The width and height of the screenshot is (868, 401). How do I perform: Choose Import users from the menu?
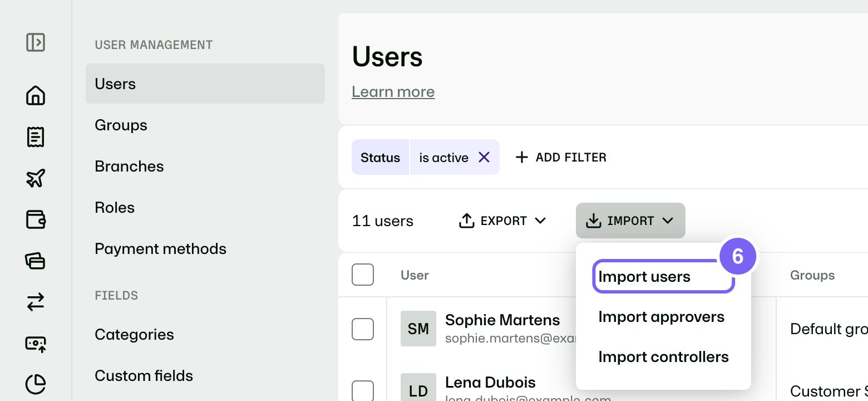click(663, 277)
